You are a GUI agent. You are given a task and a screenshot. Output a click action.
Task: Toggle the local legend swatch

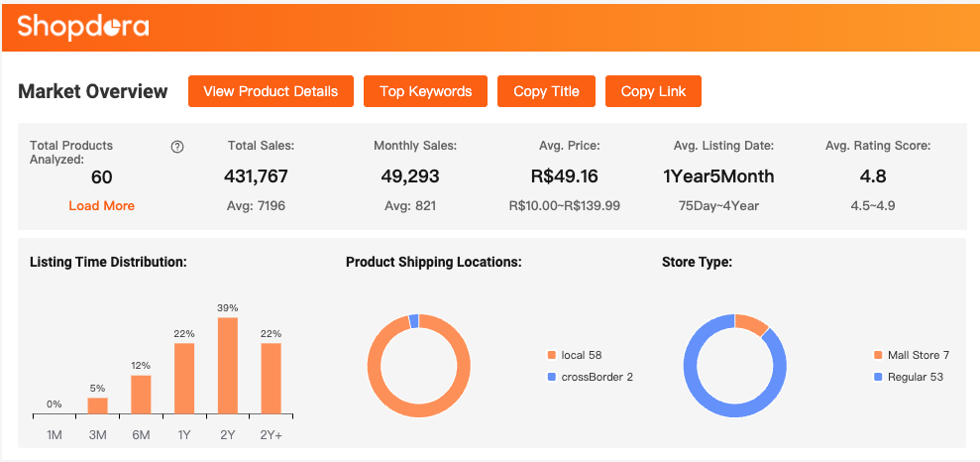[552, 355]
